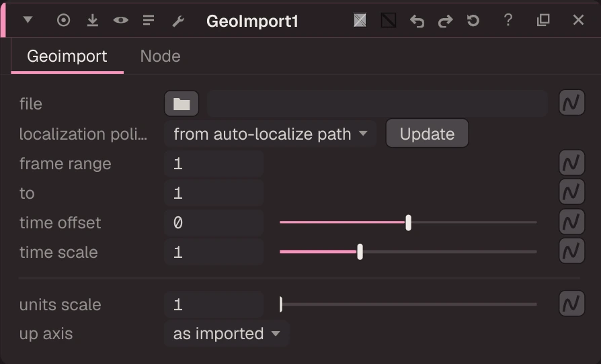Click the Update button
Viewport: 601px width, 364px height.
[x=427, y=134]
